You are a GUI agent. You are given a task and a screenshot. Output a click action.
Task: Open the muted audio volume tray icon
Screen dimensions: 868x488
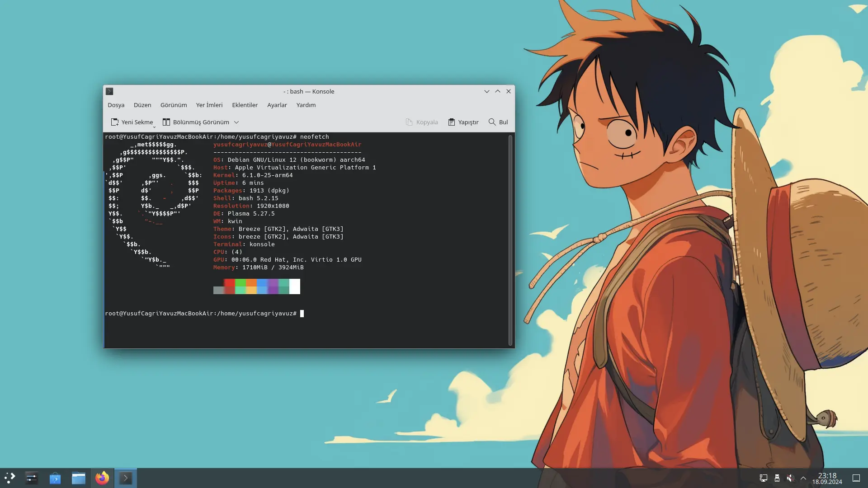coord(790,478)
